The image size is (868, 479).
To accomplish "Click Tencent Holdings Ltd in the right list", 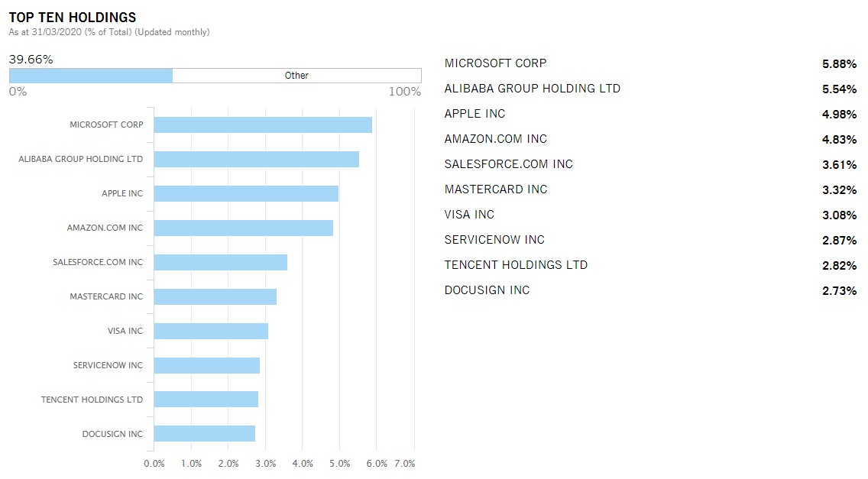I will [516, 265].
